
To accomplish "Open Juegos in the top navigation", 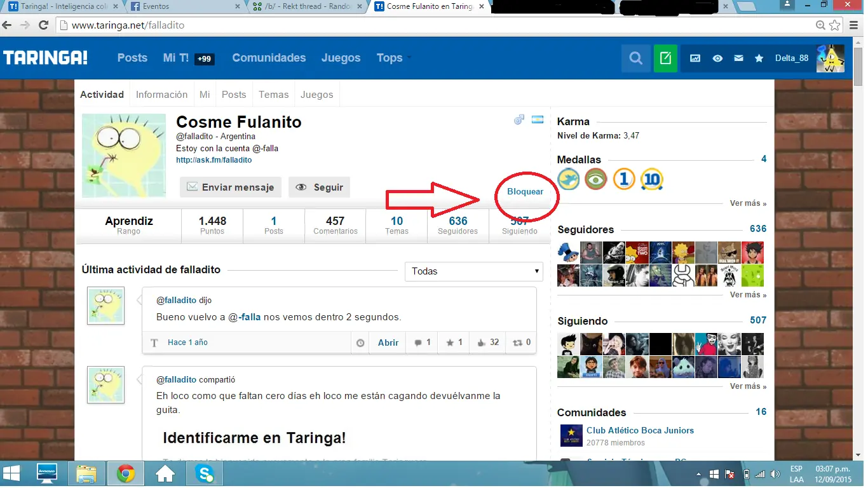I will pos(341,58).
